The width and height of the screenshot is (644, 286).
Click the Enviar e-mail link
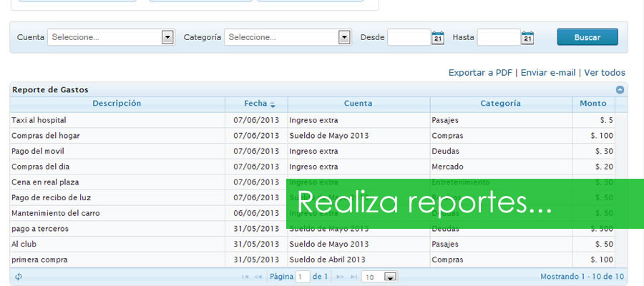[547, 73]
